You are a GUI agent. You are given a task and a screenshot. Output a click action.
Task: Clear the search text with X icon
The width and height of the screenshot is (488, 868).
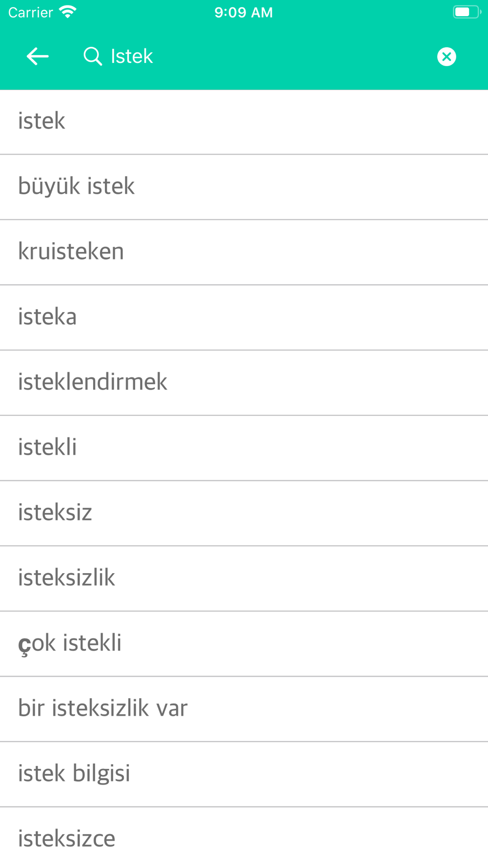447,57
